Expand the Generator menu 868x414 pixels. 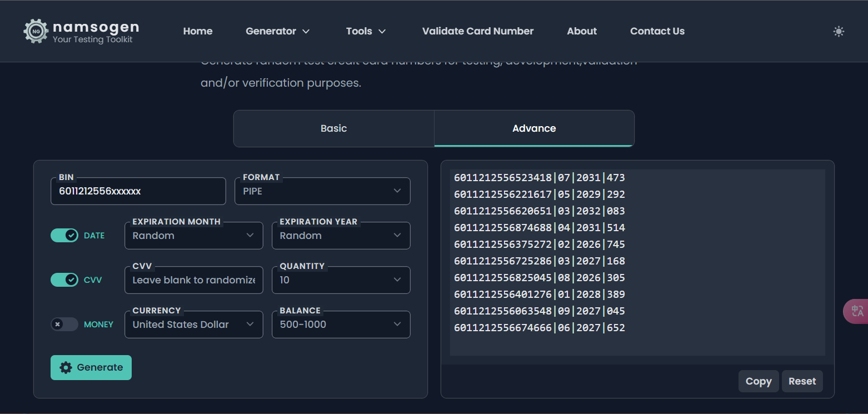277,31
